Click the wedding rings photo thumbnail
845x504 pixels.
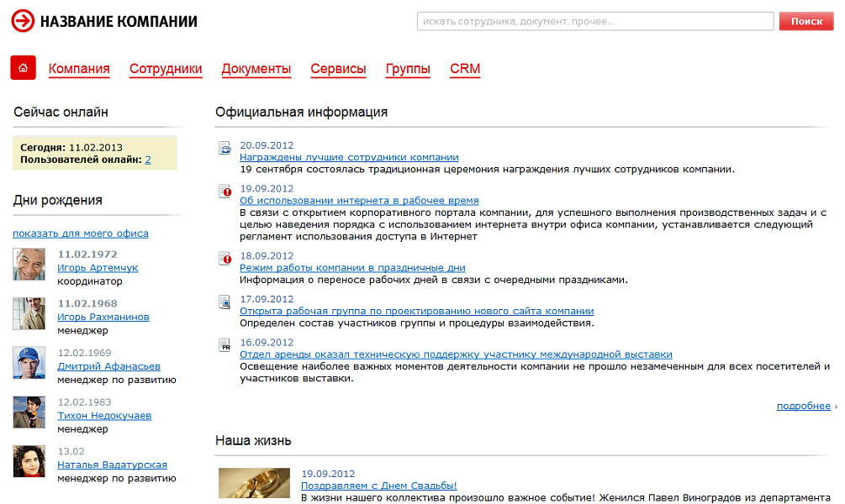click(x=254, y=483)
